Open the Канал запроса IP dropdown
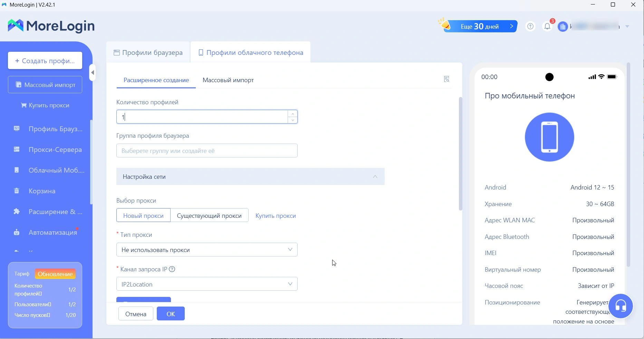 [207, 284]
